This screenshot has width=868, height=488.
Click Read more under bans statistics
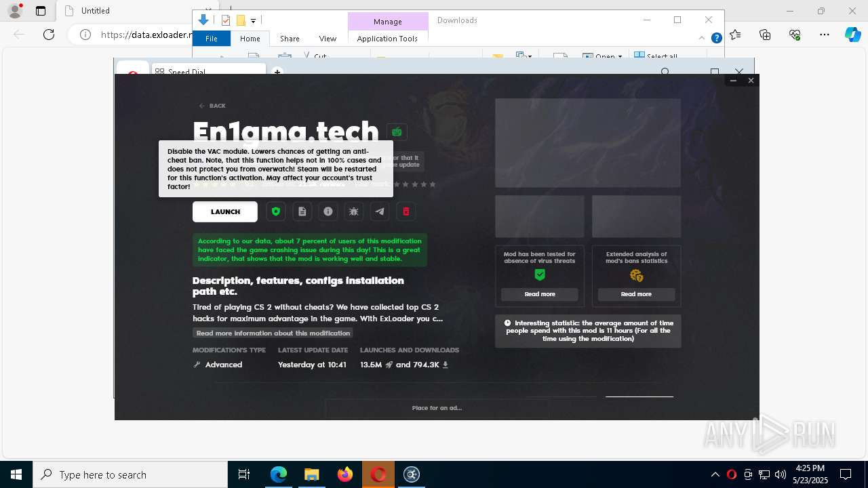coord(636,294)
